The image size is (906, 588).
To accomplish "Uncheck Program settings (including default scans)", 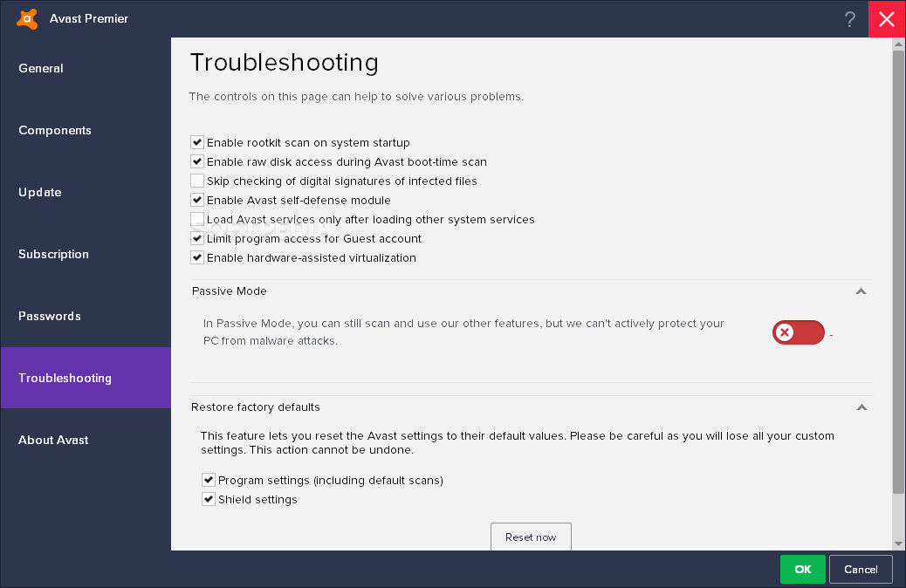I will (x=209, y=480).
